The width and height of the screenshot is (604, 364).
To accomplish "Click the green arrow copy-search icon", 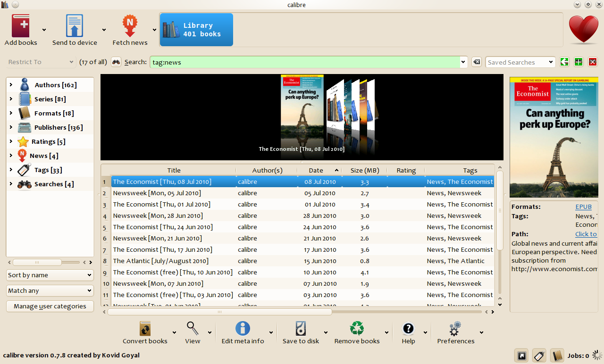I will (564, 62).
